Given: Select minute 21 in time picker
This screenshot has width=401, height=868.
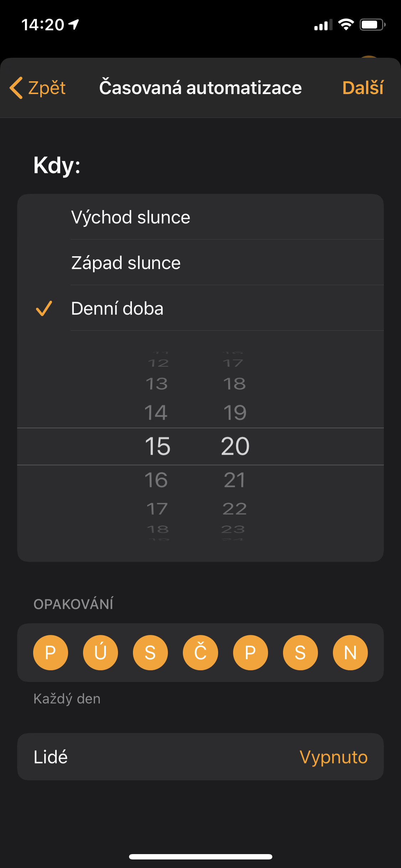Looking at the screenshot, I should pyautogui.click(x=235, y=480).
